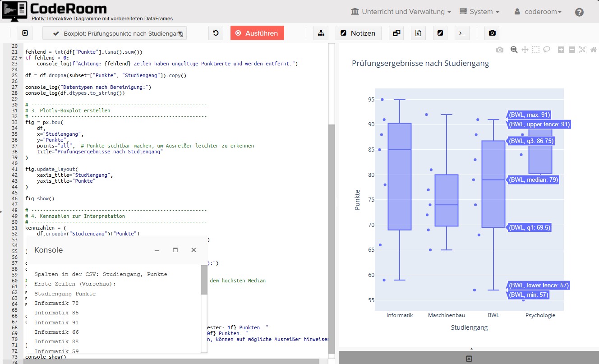Click the Konsole vertical scrollbar thumb
The width and height of the screenshot is (599, 364).
tap(204, 280)
